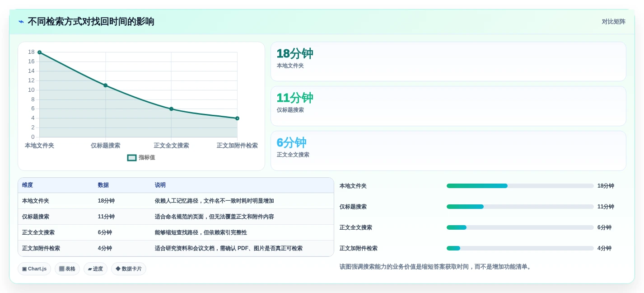Click the 正文全文搜索 label in progress list
644x293 pixels.
(356, 227)
